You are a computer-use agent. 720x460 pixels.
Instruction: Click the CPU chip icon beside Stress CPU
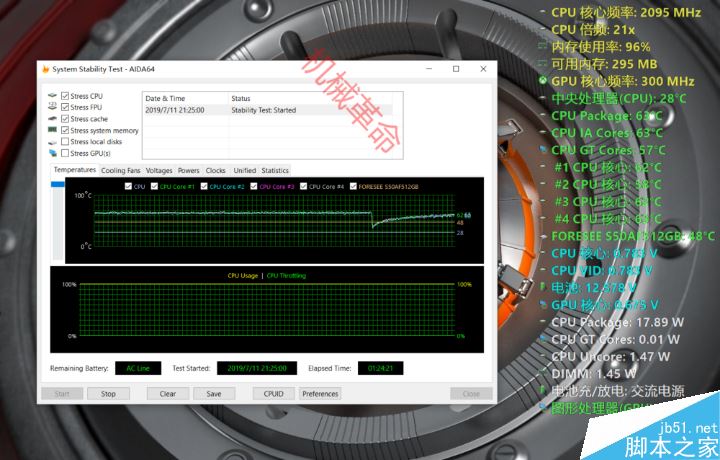click(x=52, y=95)
